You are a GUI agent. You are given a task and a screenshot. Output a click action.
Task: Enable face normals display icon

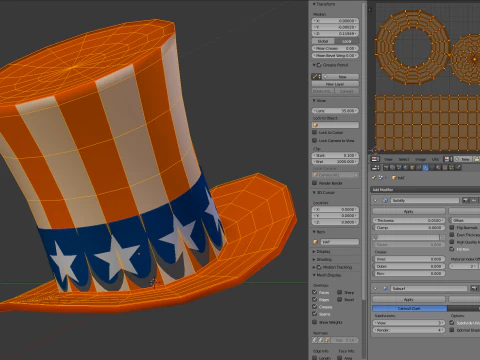[x=327, y=340]
